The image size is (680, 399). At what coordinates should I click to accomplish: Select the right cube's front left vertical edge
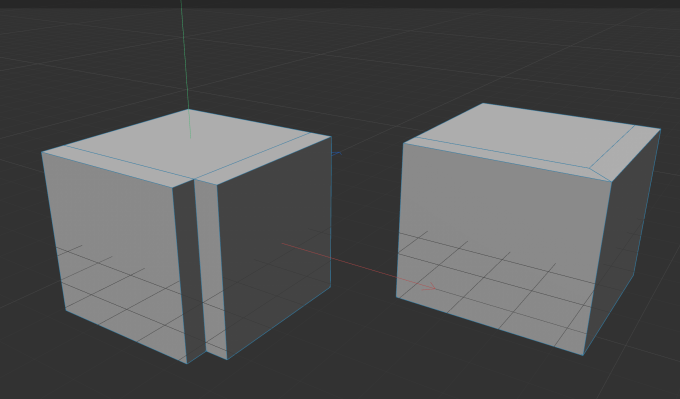[400, 220]
